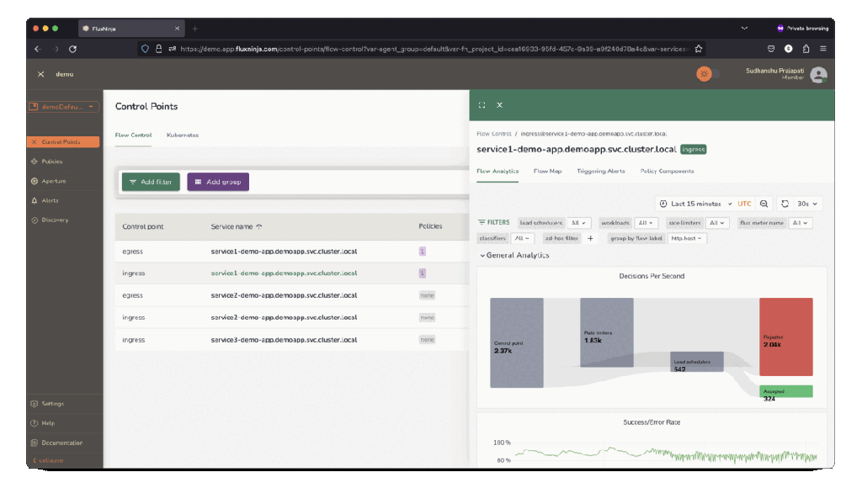Click the refresh dashboard icon
The height and width of the screenshot is (504, 862).
pos(785,204)
